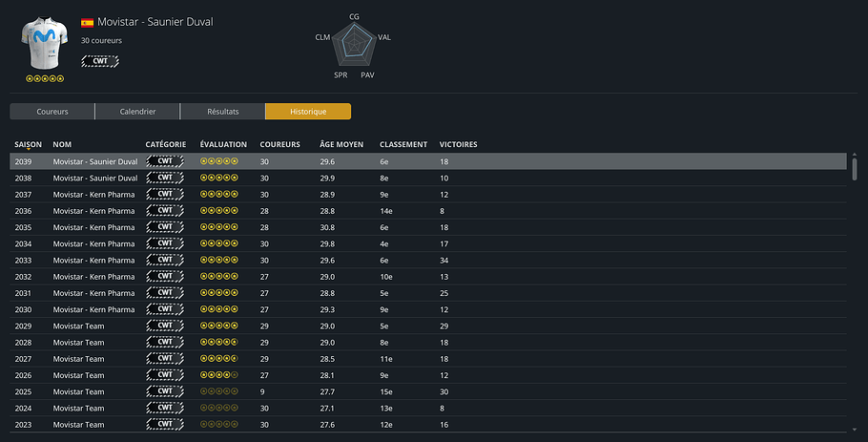Click CWT category icon in 2038 row
The height and width of the screenshot is (442, 868).
[165, 178]
